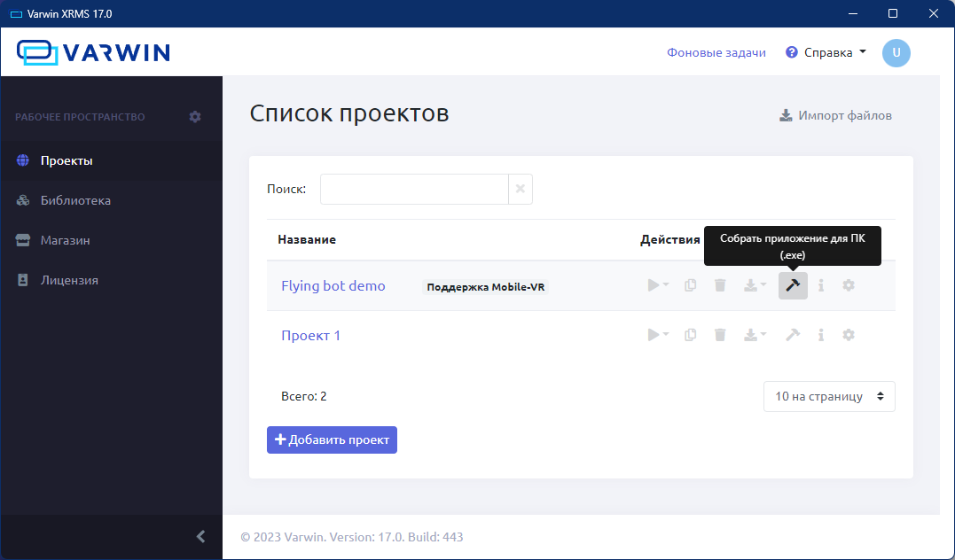
Task: Open the Проект 1 link
Action: click(x=310, y=336)
